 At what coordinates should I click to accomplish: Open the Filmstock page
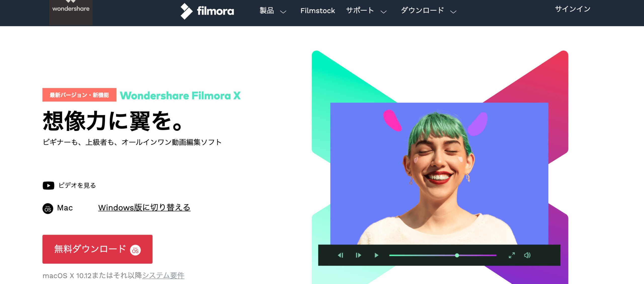[317, 11]
